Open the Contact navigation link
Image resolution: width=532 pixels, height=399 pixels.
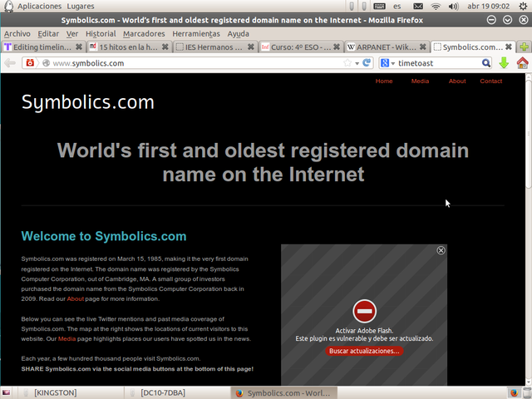pyautogui.click(x=491, y=81)
